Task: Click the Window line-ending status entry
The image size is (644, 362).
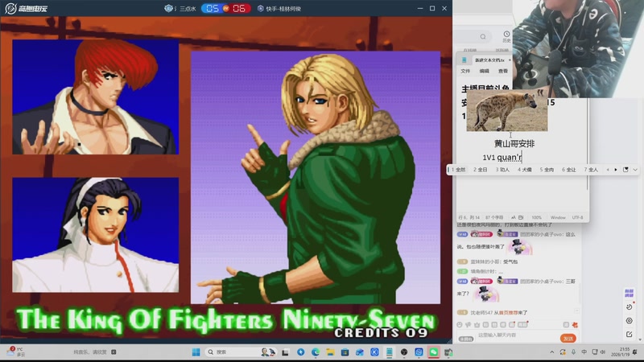Action: coord(558,217)
